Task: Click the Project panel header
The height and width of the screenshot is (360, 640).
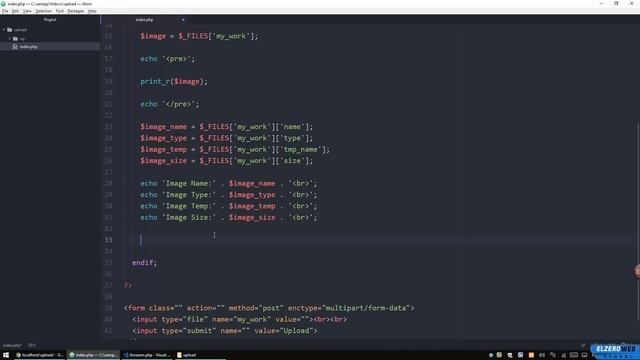Action: click(50, 20)
